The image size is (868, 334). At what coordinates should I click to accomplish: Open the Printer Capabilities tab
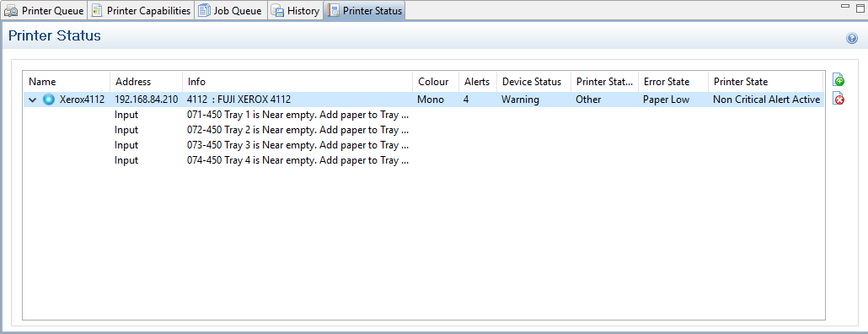pyautogui.click(x=142, y=10)
